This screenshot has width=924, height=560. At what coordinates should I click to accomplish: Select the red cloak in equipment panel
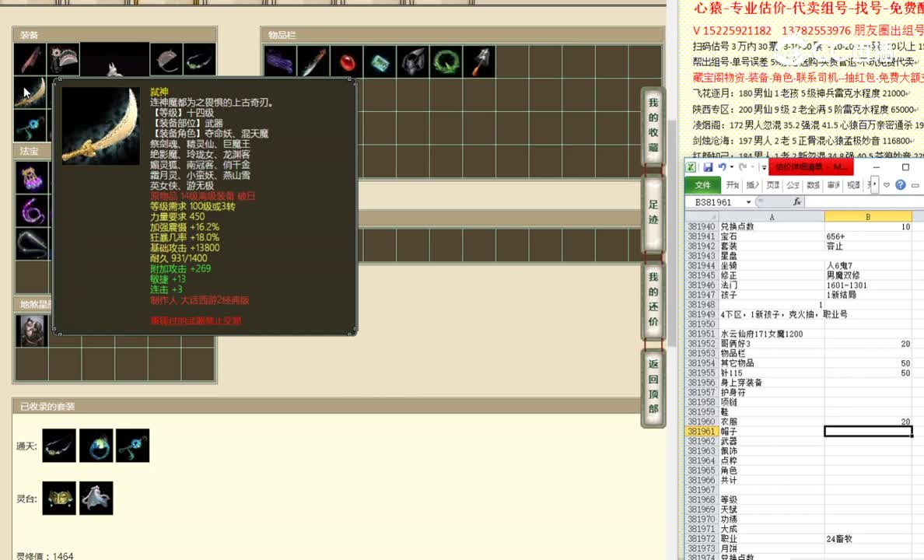click(30, 60)
